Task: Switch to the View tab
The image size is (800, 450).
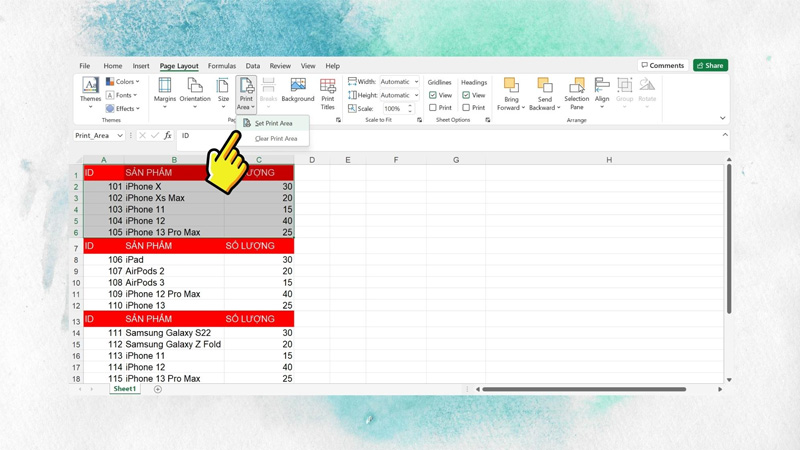Action: 308,66
